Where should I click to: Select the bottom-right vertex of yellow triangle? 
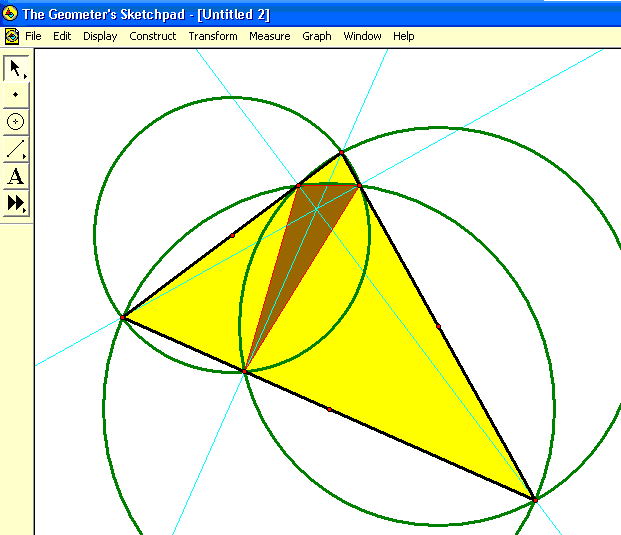point(534,498)
